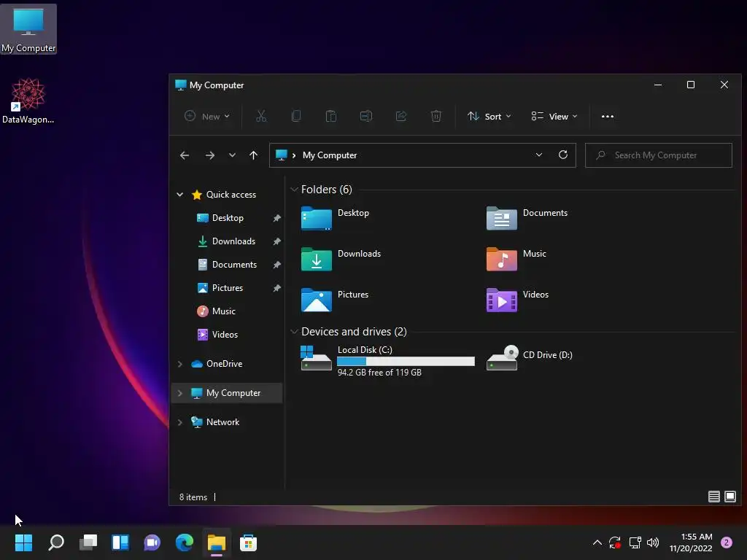Select the DataWagon desktop shortcut
The image size is (747, 560).
click(28, 101)
